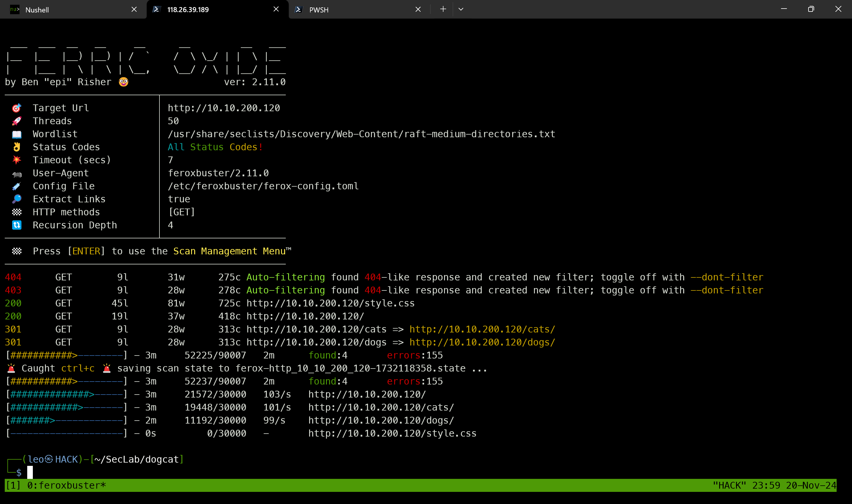Click the first --dont-filter flag text
Image resolution: width=852 pixels, height=504 pixels.
[x=727, y=277]
